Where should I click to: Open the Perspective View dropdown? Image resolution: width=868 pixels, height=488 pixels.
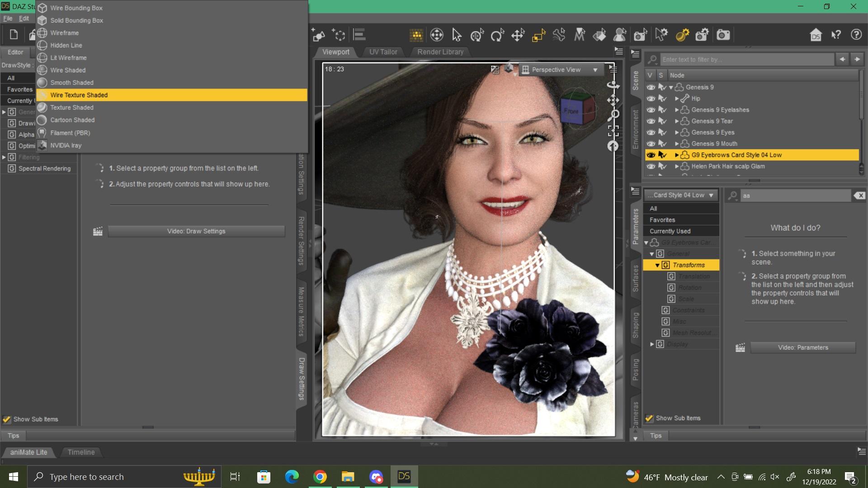[595, 70]
